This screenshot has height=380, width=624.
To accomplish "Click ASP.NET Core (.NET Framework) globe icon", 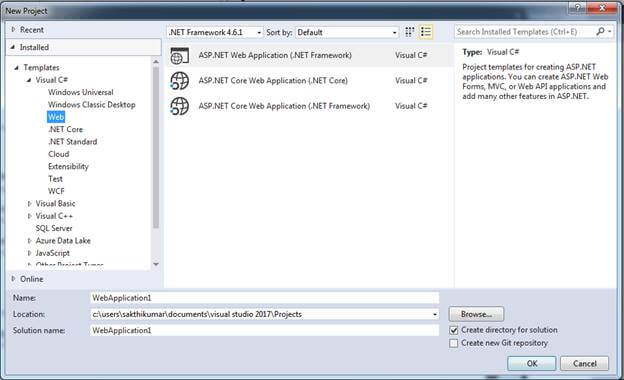I will pos(179,106).
